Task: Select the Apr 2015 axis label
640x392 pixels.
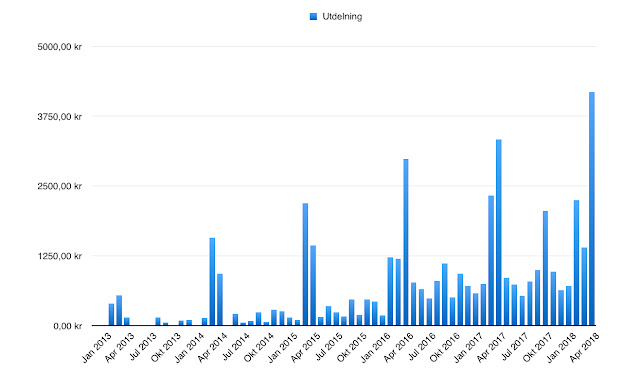Action: [x=305, y=347]
